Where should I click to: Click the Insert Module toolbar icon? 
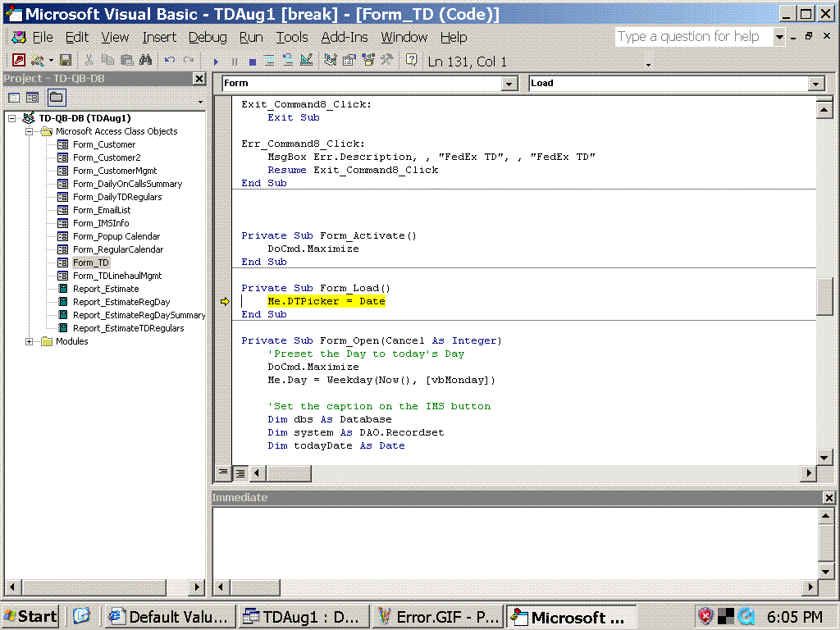point(37,60)
